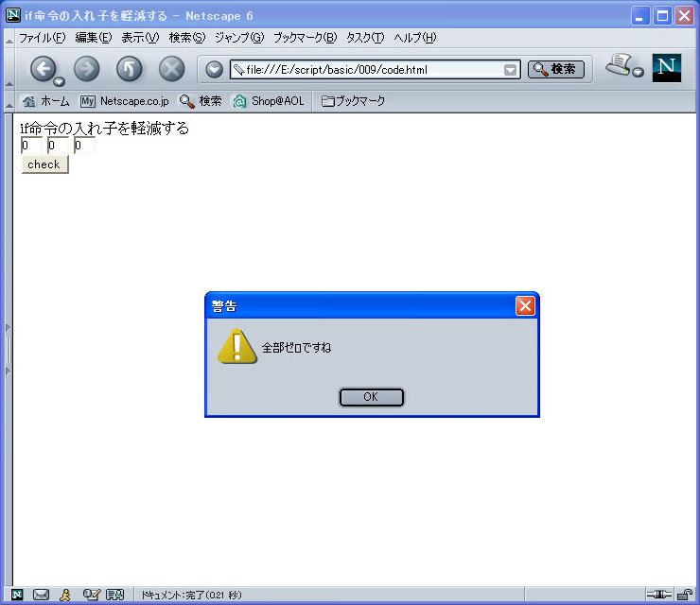Click the ホーム home bookmark
The image size is (700, 605).
(x=46, y=101)
